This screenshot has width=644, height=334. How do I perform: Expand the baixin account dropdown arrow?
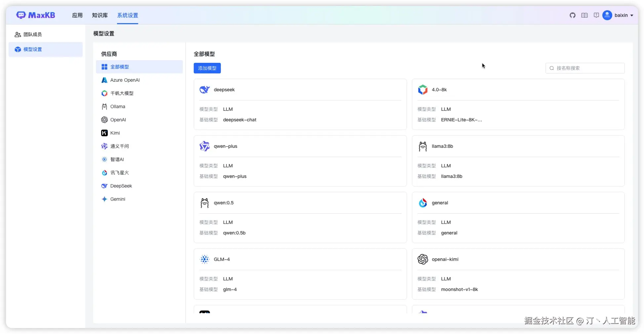click(632, 16)
